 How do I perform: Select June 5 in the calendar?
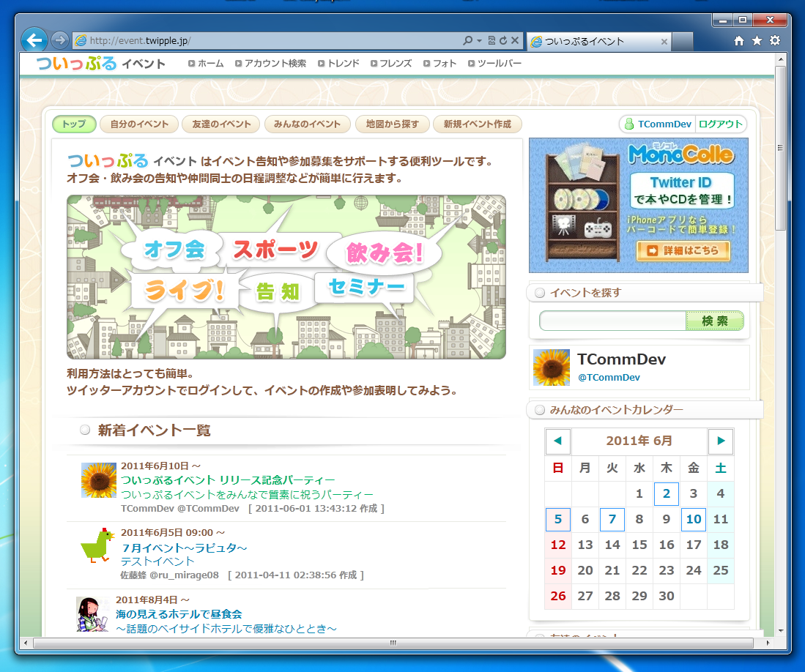point(558,519)
